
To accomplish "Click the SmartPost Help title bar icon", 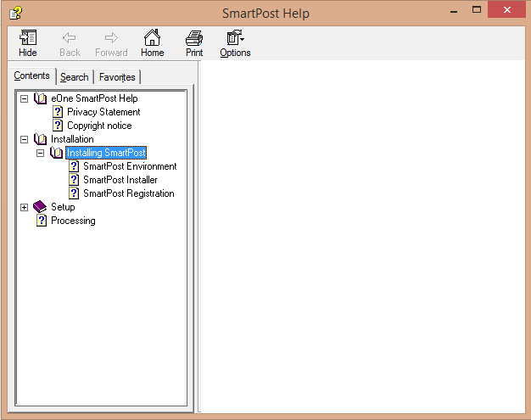I will [x=15, y=14].
